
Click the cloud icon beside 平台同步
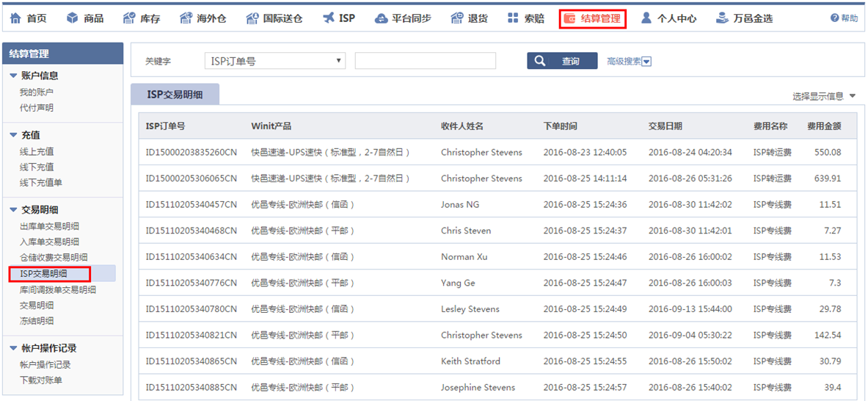[x=381, y=18]
